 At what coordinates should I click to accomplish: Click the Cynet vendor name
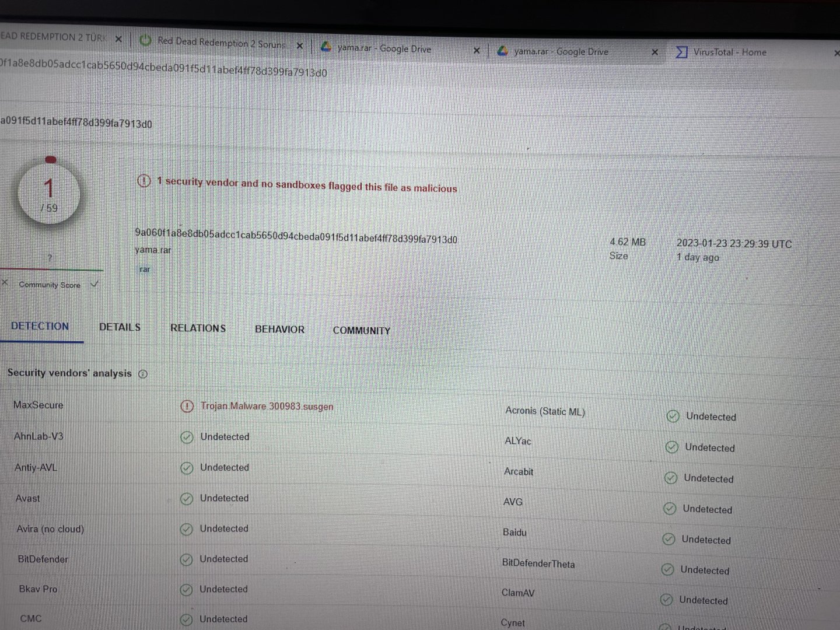[x=513, y=622]
